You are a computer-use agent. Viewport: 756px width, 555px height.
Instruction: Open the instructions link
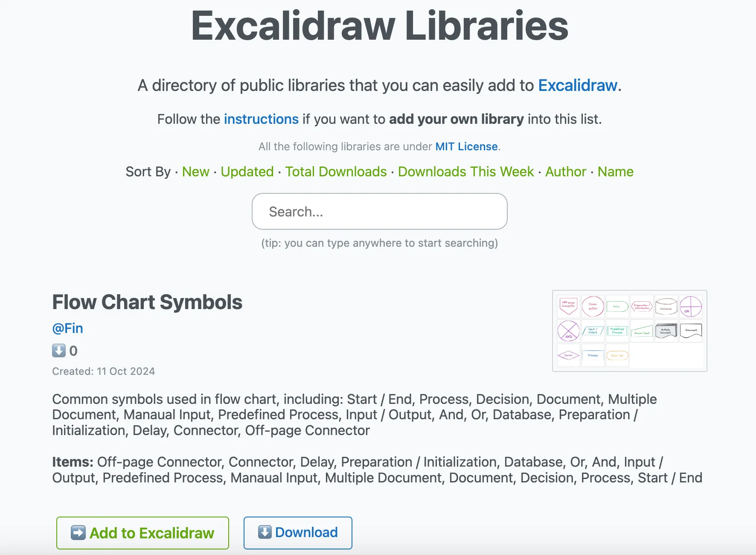point(261,119)
